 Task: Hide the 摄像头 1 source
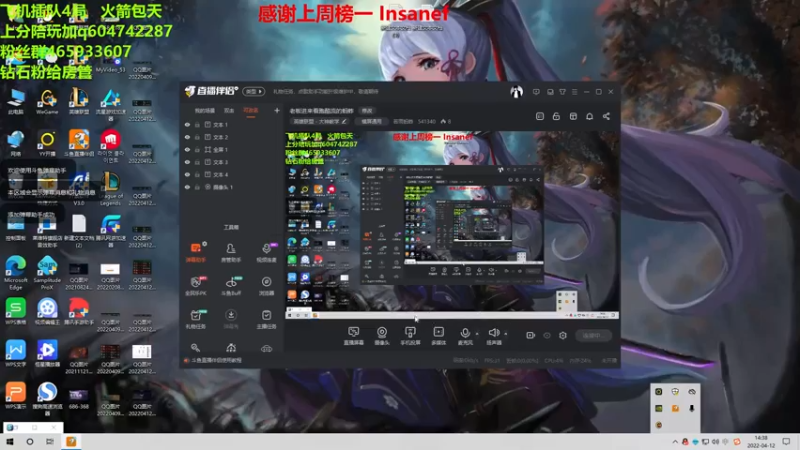click(x=187, y=187)
